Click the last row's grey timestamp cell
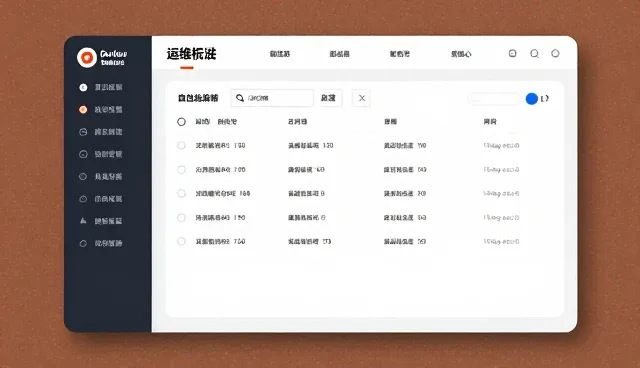Viewport: 640px width, 368px height. pos(501,242)
